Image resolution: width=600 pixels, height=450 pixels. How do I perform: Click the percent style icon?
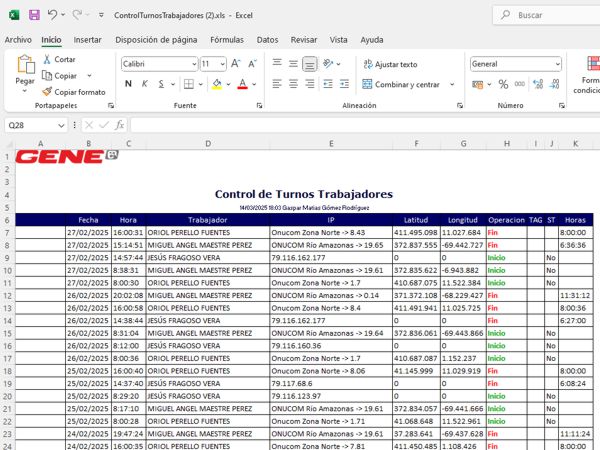coord(503,84)
